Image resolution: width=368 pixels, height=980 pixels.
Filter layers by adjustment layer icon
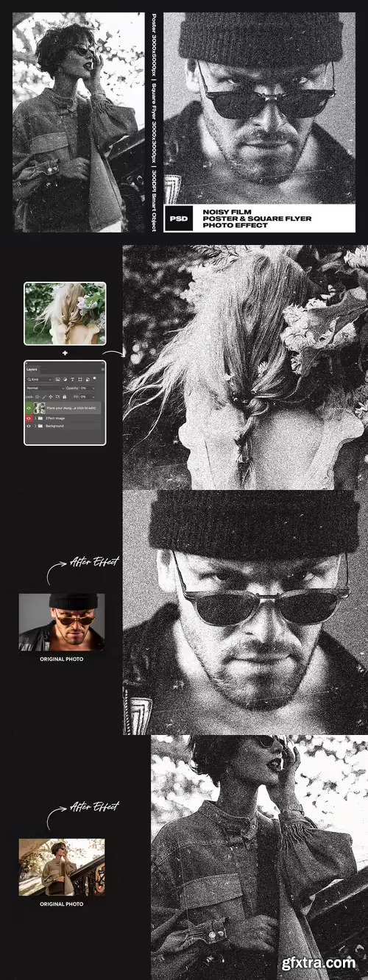point(65,380)
